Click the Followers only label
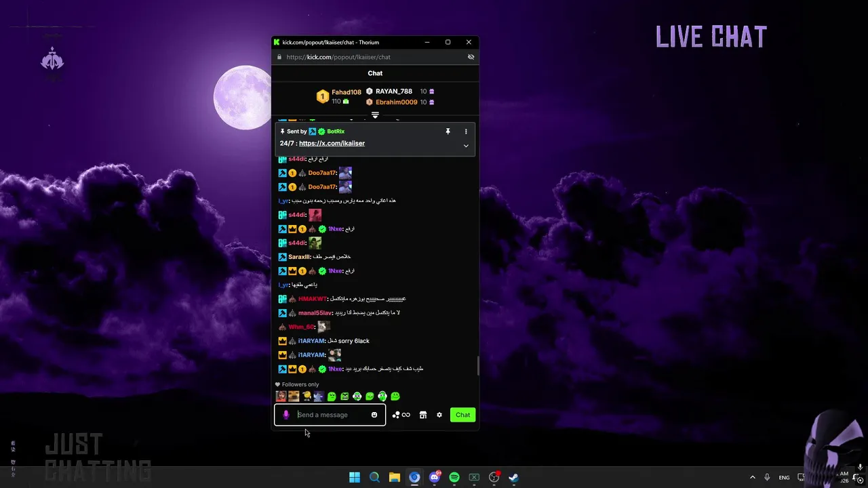The height and width of the screenshot is (488, 868). coord(300,384)
